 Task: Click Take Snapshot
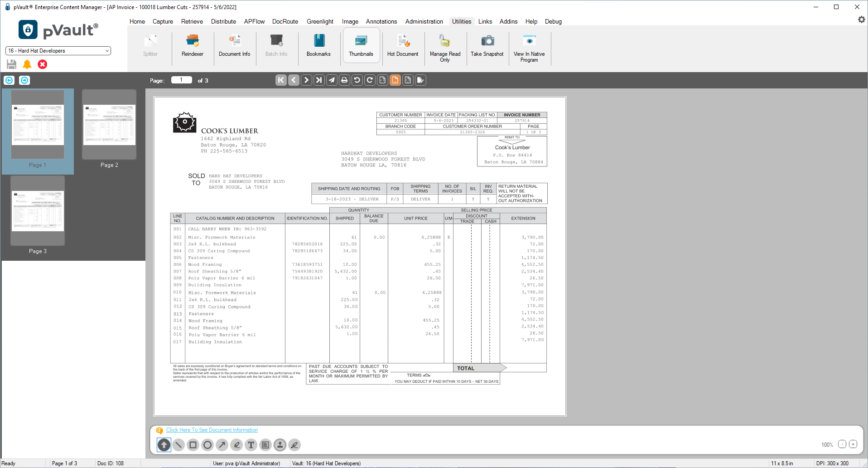tap(487, 46)
